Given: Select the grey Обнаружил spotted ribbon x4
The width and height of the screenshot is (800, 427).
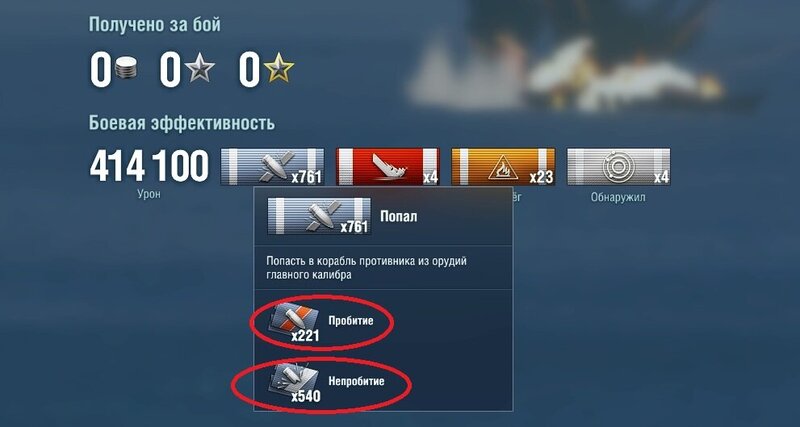Looking at the screenshot, I should click(x=618, y=167).
